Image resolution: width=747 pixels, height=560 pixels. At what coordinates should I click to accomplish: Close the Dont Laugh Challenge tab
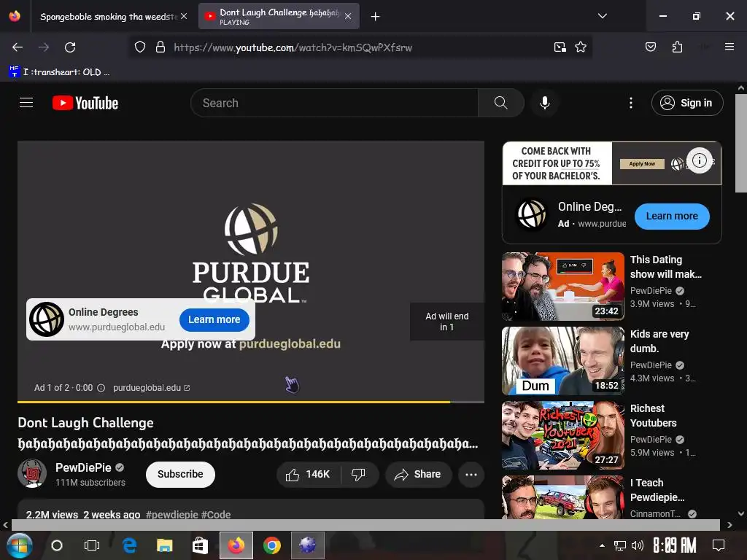coord(348,16)
